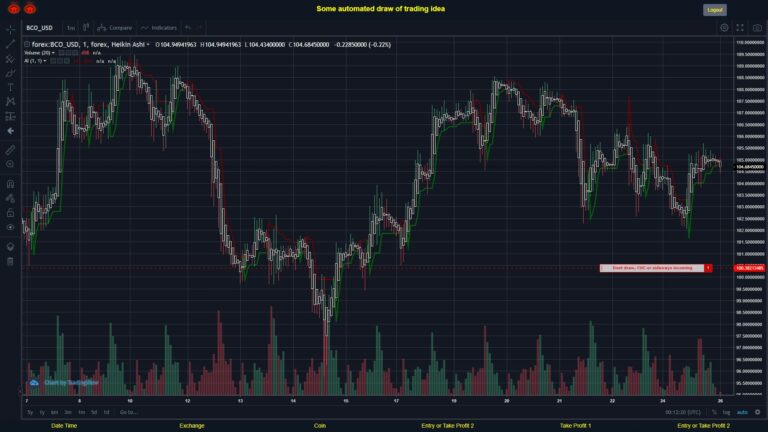
Task: Click the 104.68450000 current price label
Action: tap(749, 167)
